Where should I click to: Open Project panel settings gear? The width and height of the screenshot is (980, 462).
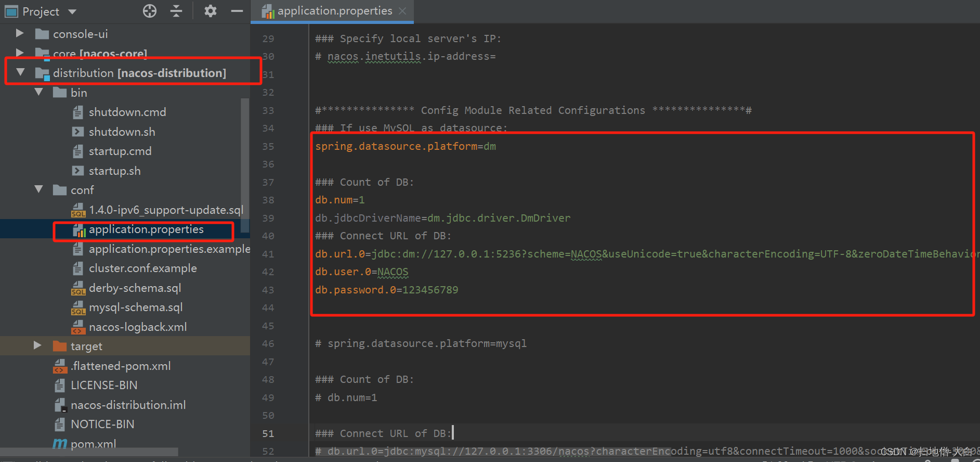click(210, 11)
